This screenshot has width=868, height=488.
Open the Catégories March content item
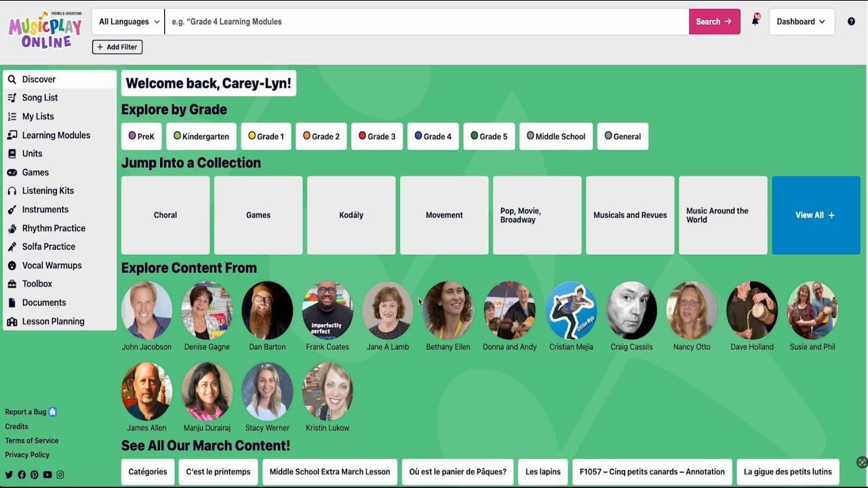click(148, 472)
